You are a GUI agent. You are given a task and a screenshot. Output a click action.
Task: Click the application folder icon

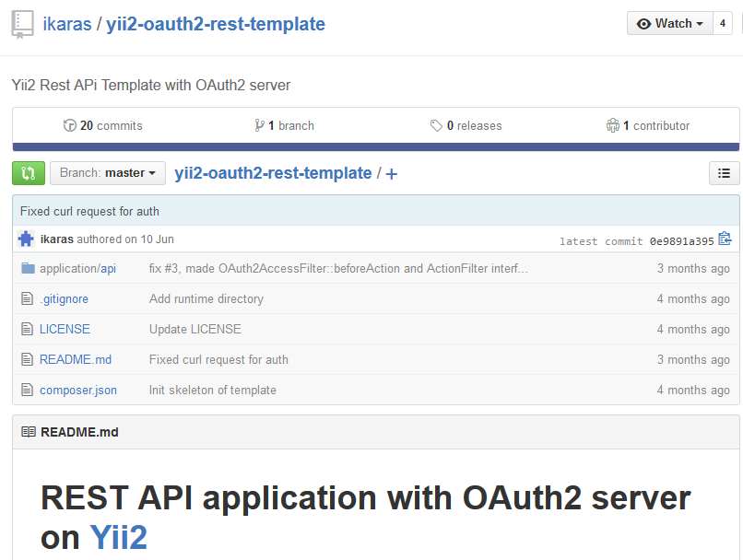point(28,269)
